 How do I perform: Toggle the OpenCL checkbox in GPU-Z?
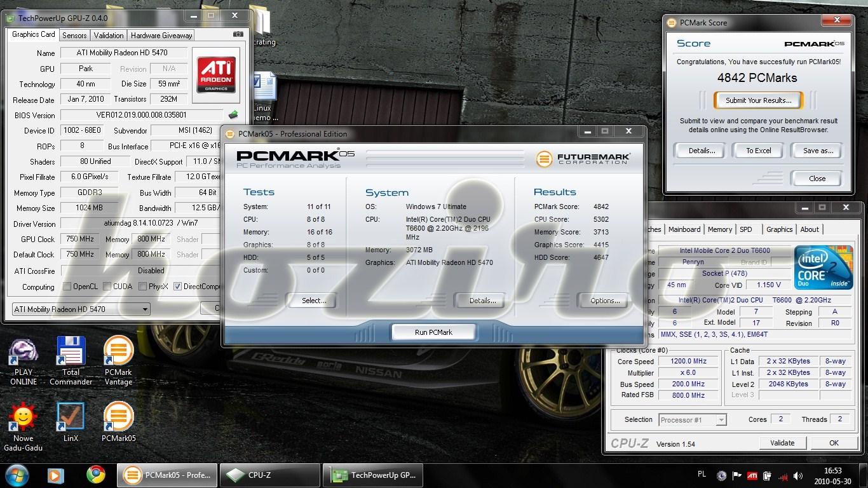(x=67, y=287)
